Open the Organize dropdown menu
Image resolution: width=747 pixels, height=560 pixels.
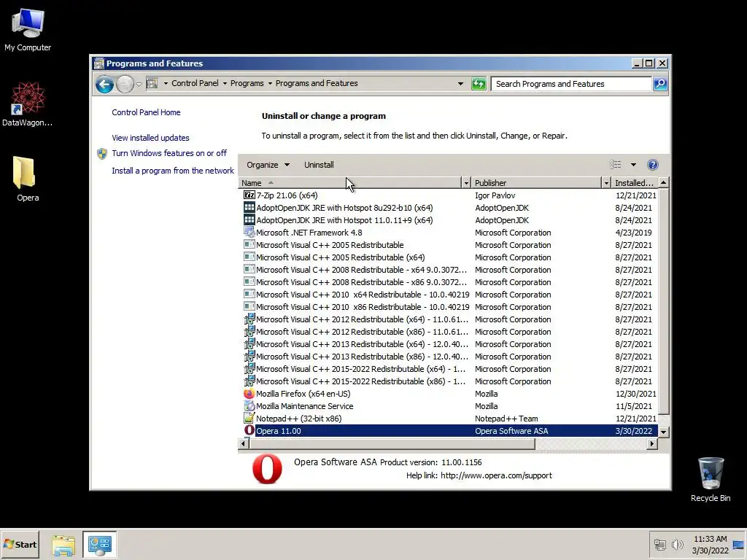268,165
